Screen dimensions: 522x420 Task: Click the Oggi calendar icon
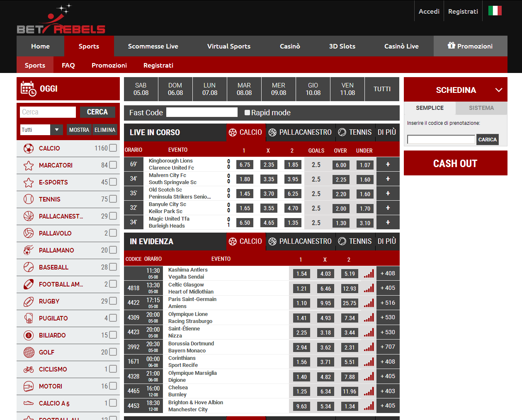pyautogui.click(x=28, y=89)
